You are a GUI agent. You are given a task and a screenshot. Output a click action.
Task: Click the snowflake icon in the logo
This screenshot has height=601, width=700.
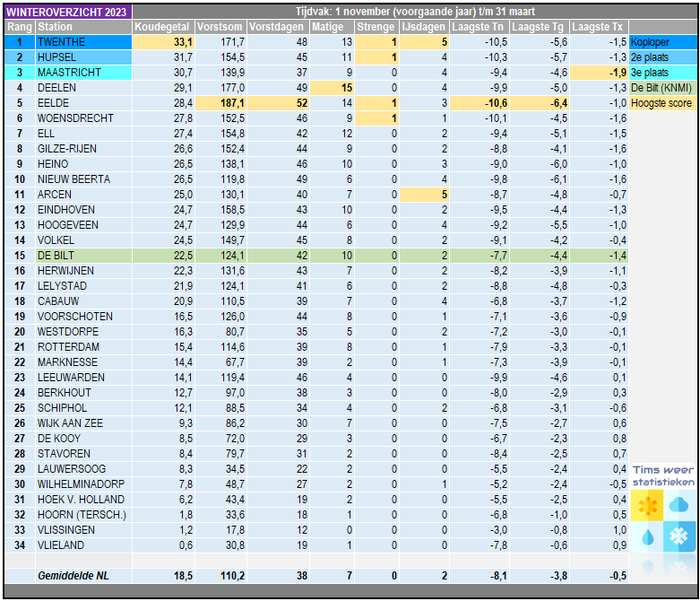[679, 536]
